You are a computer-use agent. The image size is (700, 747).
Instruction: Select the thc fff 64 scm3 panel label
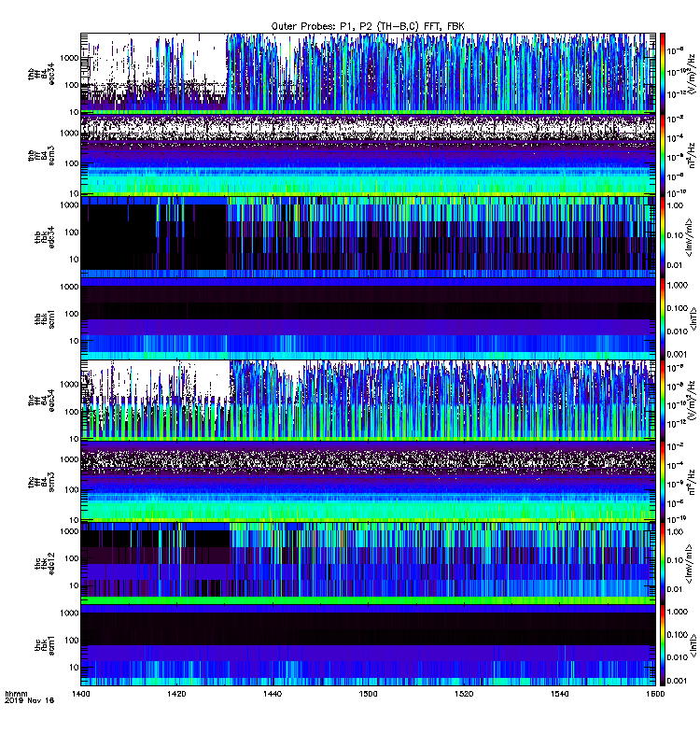click(41, 482)
